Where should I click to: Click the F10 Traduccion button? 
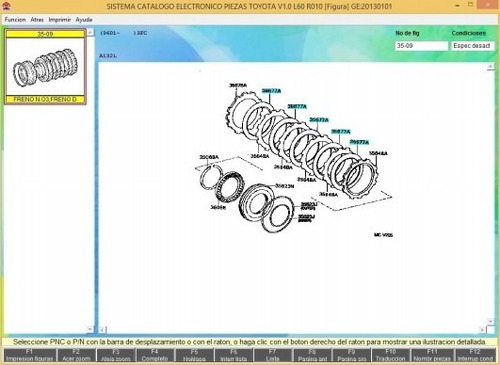[x=390, y=355]
